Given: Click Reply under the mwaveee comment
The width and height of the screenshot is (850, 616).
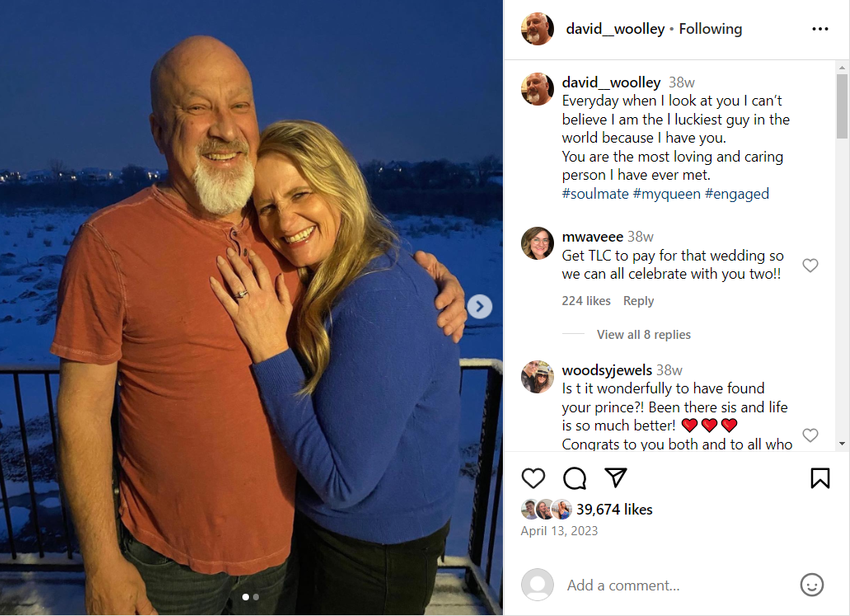Looking at the screenshot, I should tap(638, 301).
